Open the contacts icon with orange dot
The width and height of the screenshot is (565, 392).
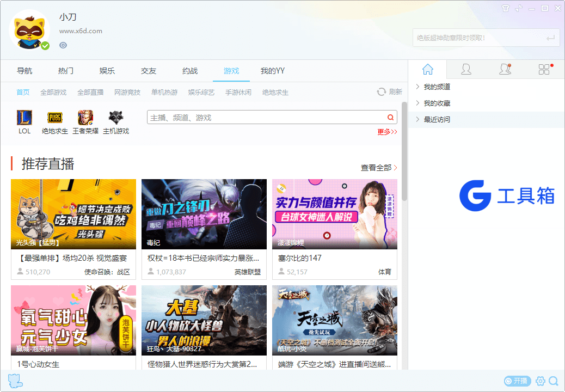point(505,69)
